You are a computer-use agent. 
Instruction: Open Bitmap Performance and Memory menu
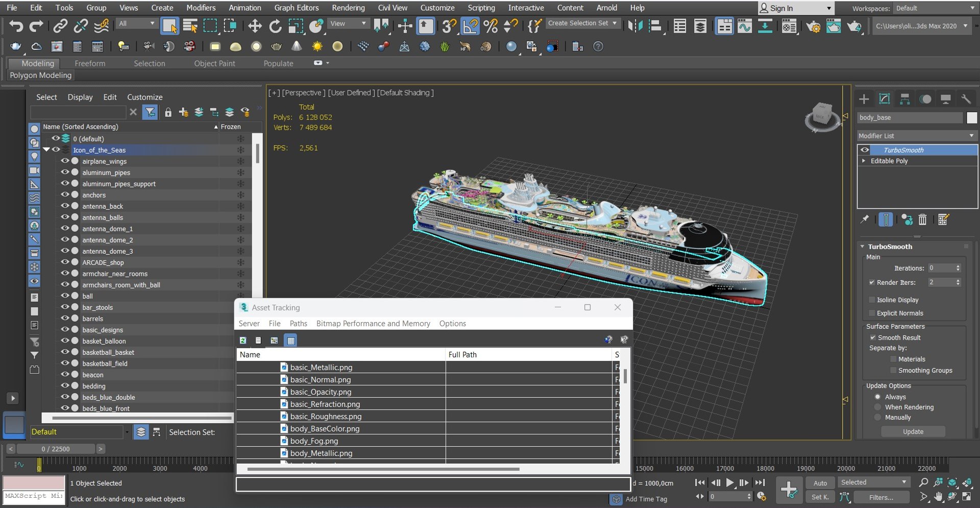click(373, 324)
